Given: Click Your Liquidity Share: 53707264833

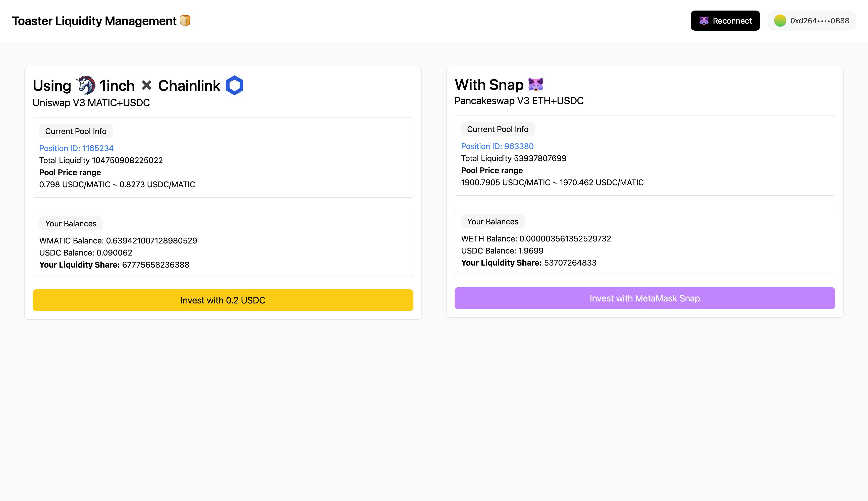Looking at the screenshot, I should (x=529, y=263).
